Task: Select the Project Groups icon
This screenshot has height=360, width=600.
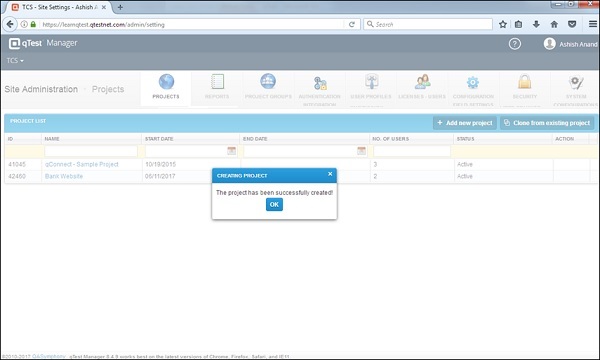Action: pyautogui.click(x=268, y=81)
